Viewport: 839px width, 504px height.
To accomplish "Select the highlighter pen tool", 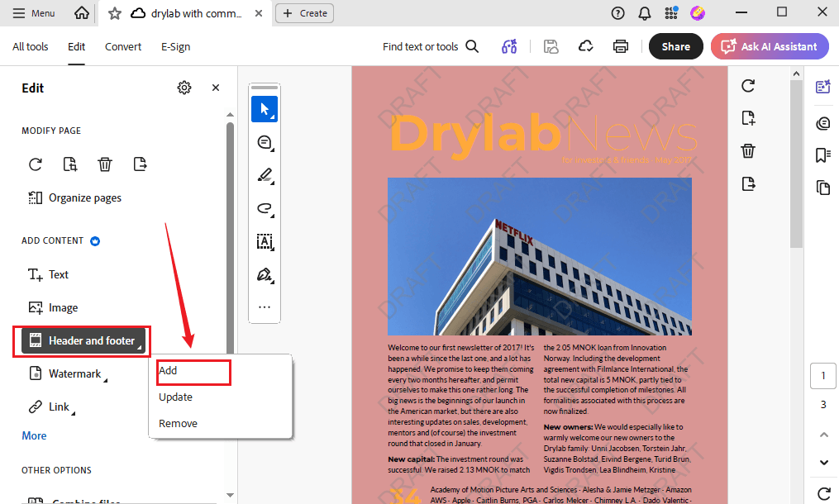I will [x=265, y=175].
